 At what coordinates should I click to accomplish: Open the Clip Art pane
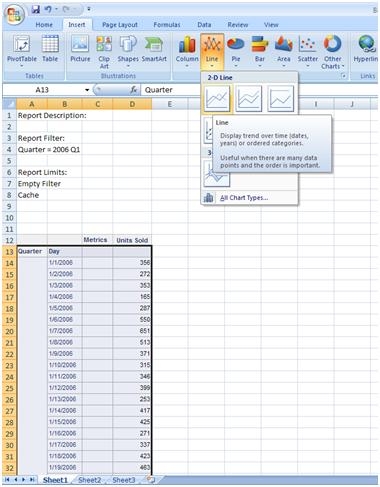(x=104, y=52)
